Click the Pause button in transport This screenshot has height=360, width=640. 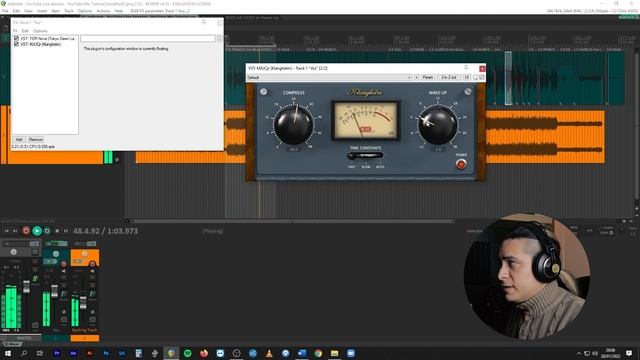coord(65,231)
